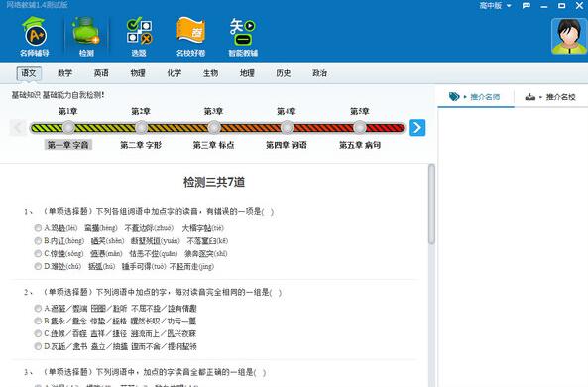The image size is (588, 387).
Task: Click the question list vertical scrollbar
Action: point(431,203)
